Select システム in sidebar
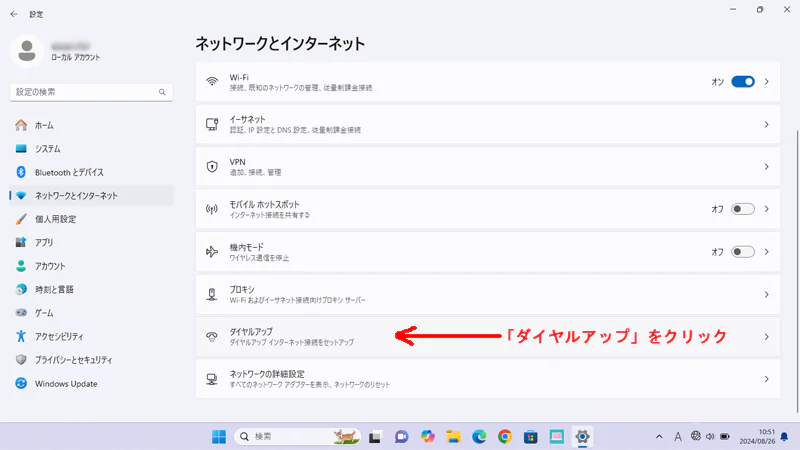This screenshot has width=800, height=450. [92, 149]
